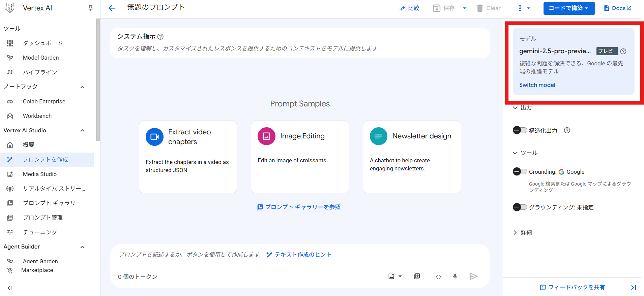Screen dimensions: 644x296
Task: Collapse the Vertex AI Studio section
Action: pyautogui.click(x=82, y=131)
